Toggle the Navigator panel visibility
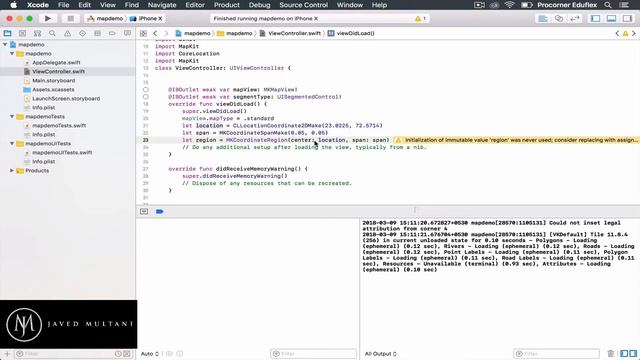Viewport: 640px width, 360px height. coord(596,18)
